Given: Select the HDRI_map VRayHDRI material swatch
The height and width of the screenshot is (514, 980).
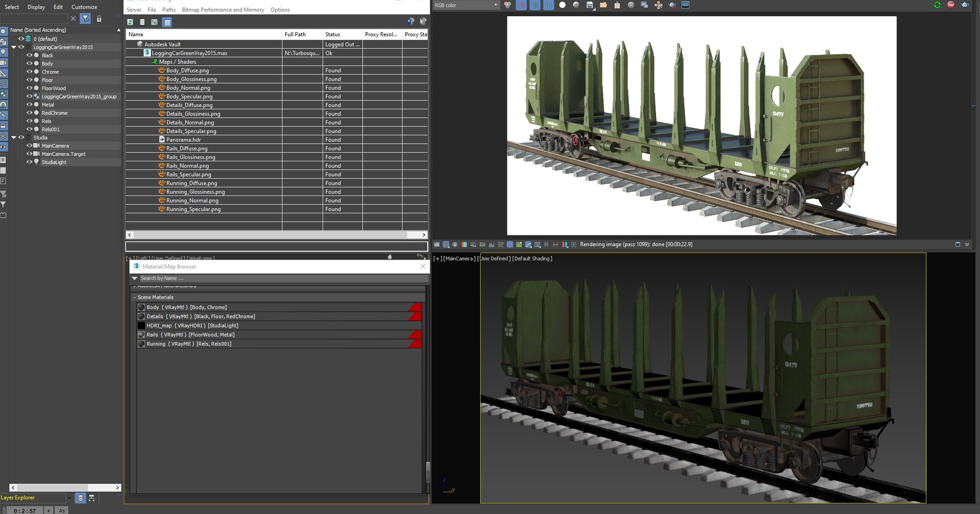Looking at the screenshot, I should click(141, 326).
